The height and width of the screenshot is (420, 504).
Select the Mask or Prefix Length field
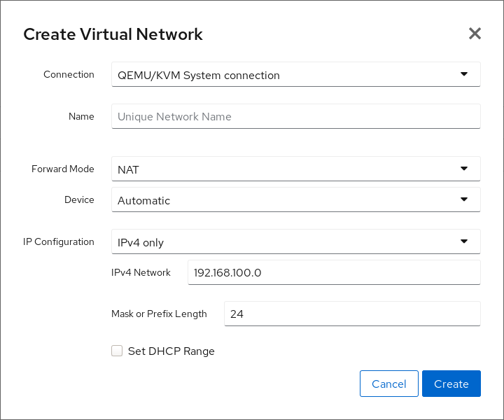point(351,314)
